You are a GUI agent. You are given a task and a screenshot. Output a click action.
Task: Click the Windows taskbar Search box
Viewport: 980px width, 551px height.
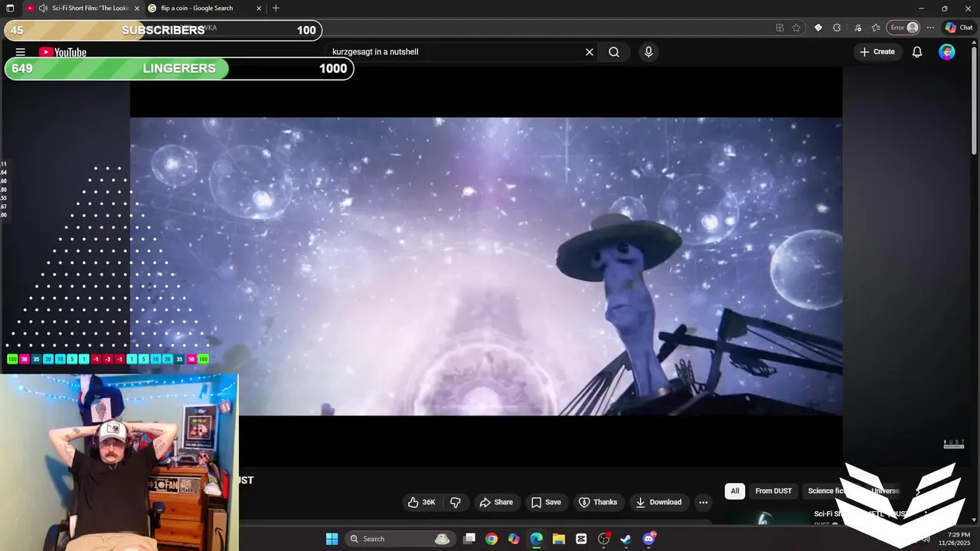pos(400,539)
